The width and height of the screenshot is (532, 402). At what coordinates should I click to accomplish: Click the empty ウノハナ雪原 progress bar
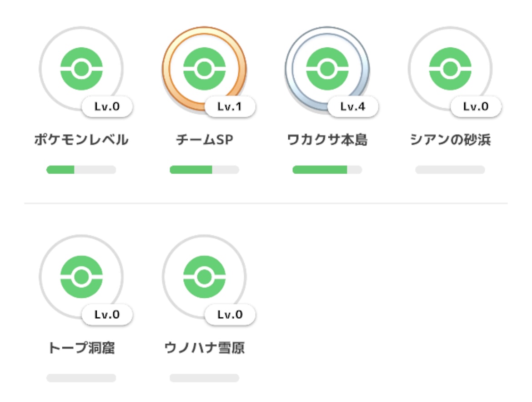(204, 378)
